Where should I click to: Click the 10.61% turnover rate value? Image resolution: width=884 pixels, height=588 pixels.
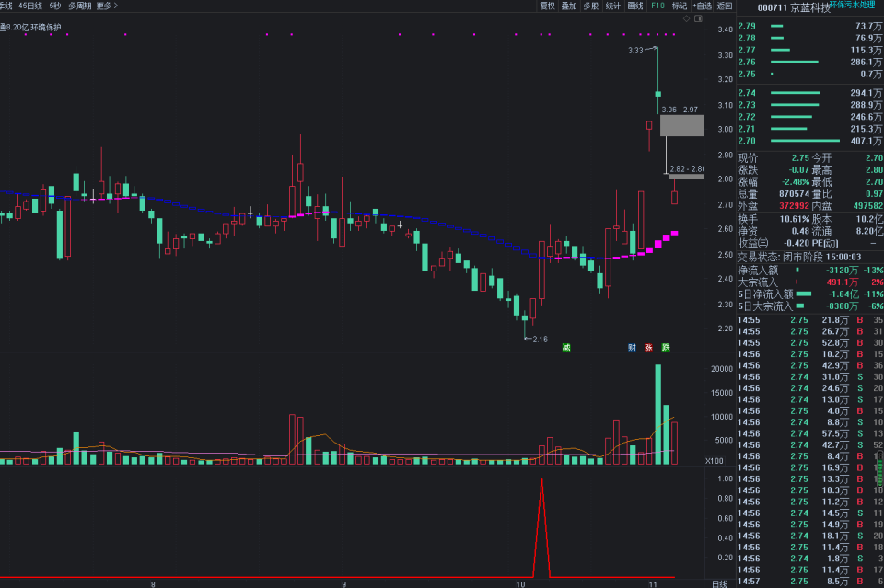795,219
